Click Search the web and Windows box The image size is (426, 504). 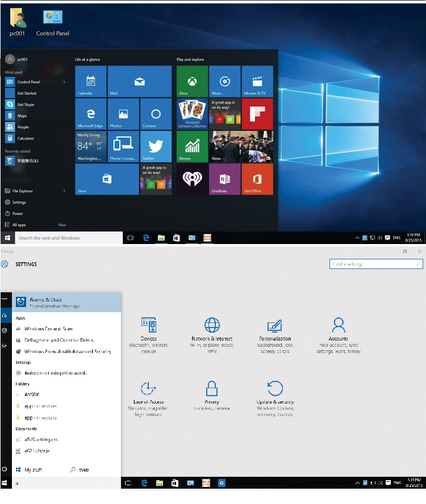tap(69, 238)
